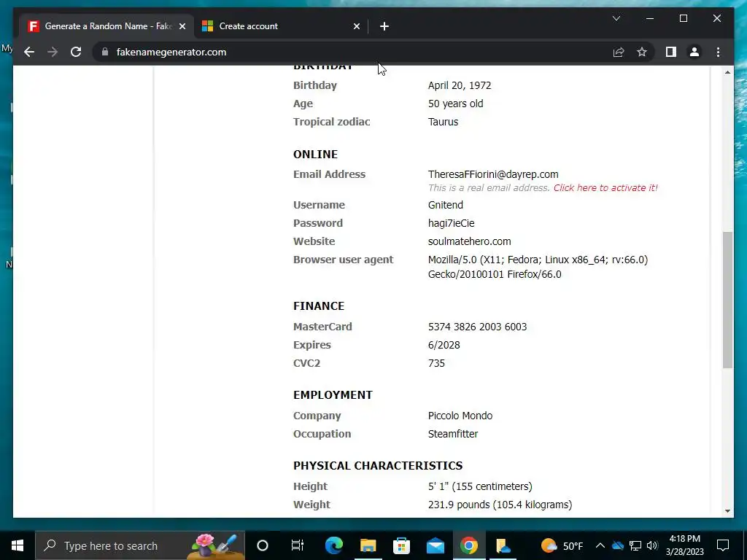The image size is (747, 560).
Task: Click the EMPLOYMENT section heading
Action: coord(333,394)
